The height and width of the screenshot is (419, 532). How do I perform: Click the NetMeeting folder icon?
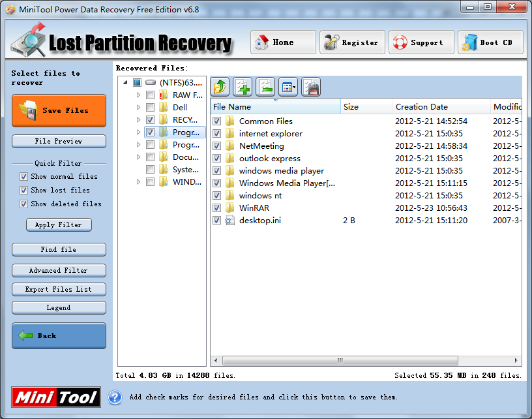click(229, 146)
